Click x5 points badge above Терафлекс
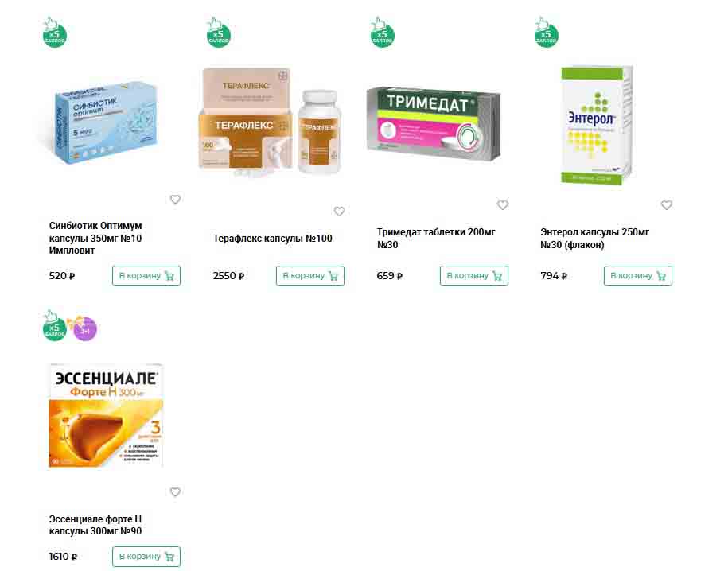728x571 pixels. click(x=218, y=33)
